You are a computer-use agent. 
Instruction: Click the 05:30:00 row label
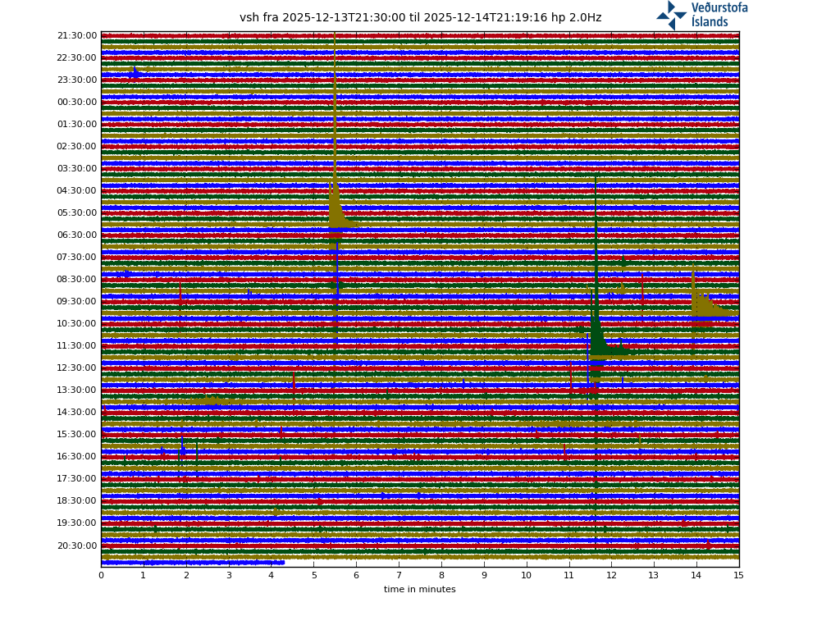(x=77, y=213)
